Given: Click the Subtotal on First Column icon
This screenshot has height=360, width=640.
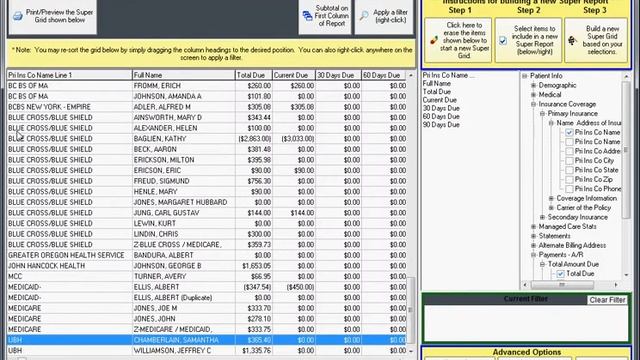Looking at the screenshot, I should tap(307, 16).
